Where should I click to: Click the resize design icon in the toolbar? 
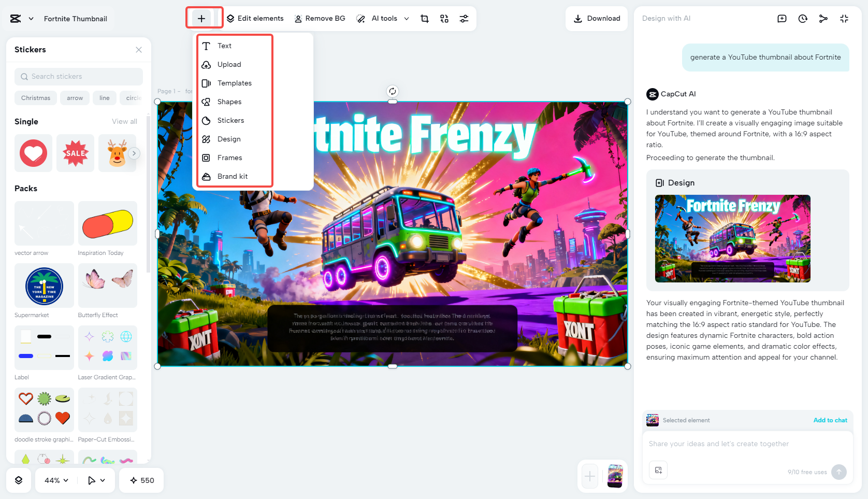[444, 18]
